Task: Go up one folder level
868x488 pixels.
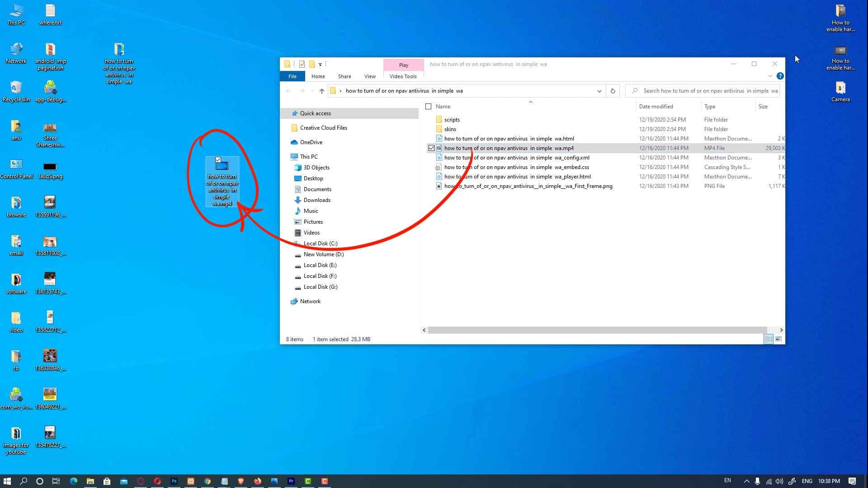Action: [x=321, y=91]
